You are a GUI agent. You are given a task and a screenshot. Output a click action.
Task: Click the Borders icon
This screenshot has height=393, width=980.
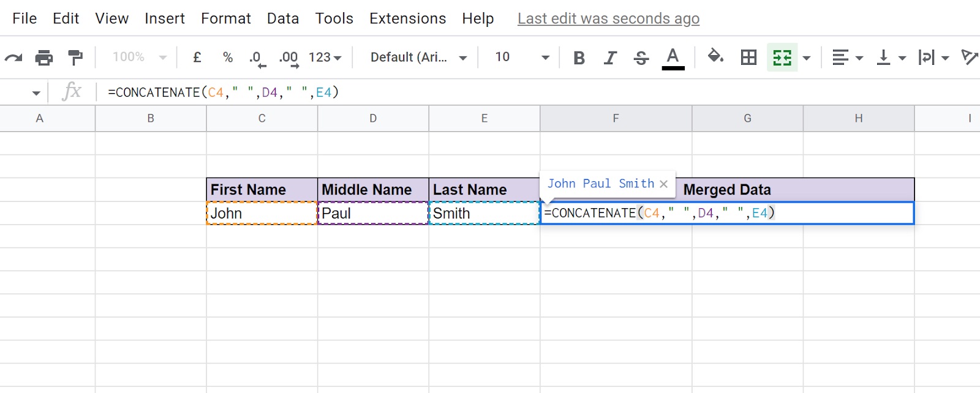point(748,57)
